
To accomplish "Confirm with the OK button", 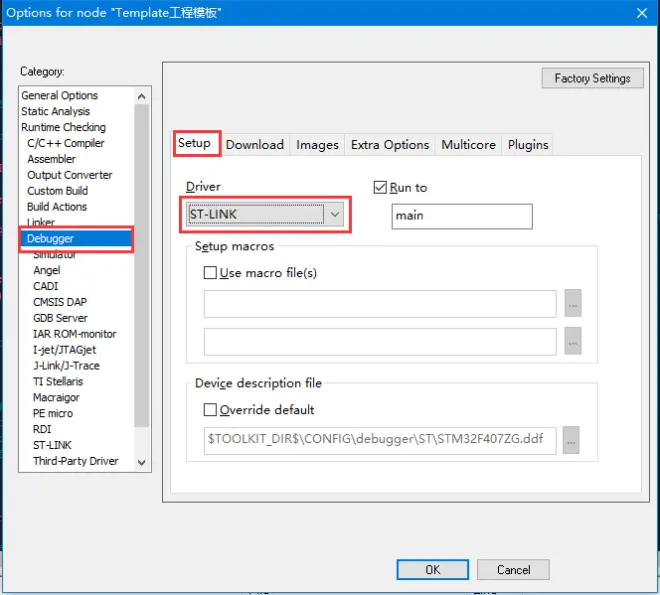I will (x=432, y=570).
